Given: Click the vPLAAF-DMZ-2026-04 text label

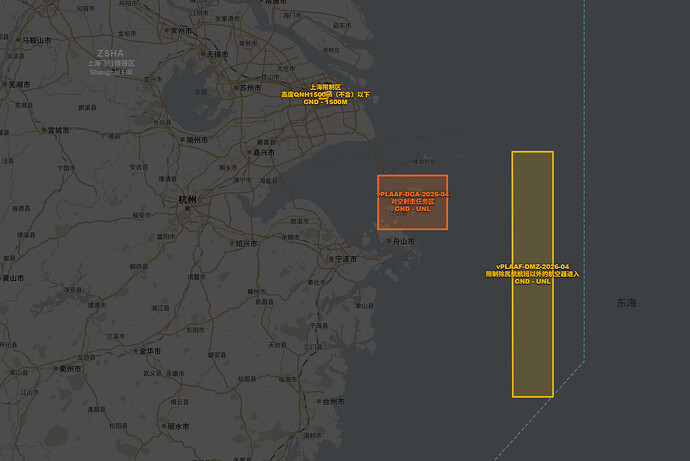Looking at the screenshot, I should (532, 267).
